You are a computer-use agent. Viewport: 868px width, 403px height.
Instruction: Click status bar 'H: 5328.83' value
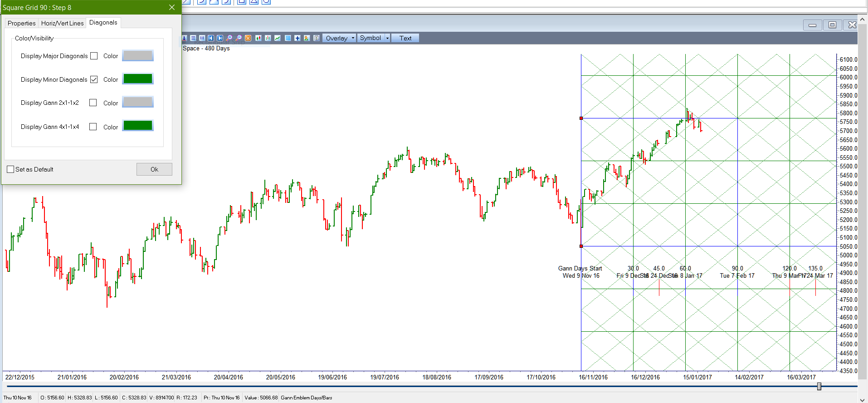point(79,398)
